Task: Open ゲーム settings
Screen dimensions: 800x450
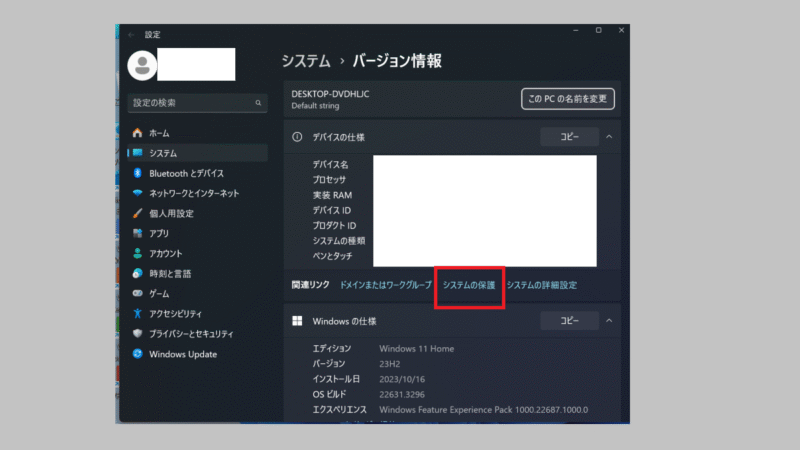Action: (x=197, y=293)
